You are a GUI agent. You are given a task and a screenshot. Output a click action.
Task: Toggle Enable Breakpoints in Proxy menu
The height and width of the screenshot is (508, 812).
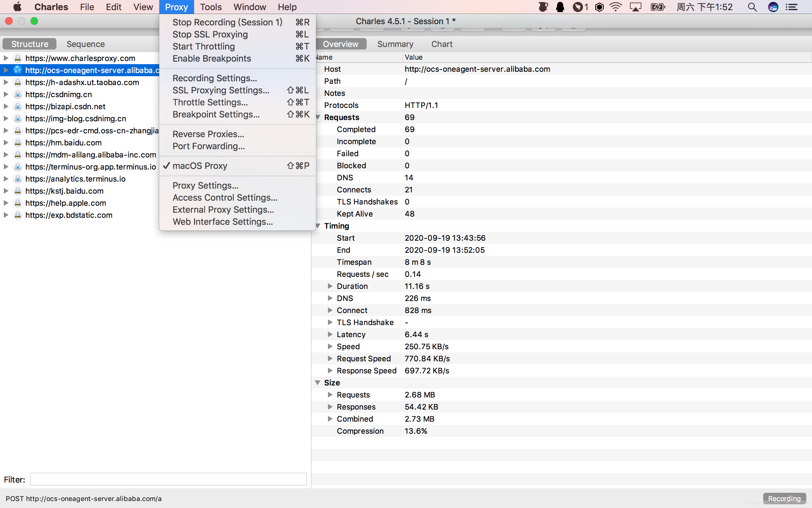[x=238, y=58]
